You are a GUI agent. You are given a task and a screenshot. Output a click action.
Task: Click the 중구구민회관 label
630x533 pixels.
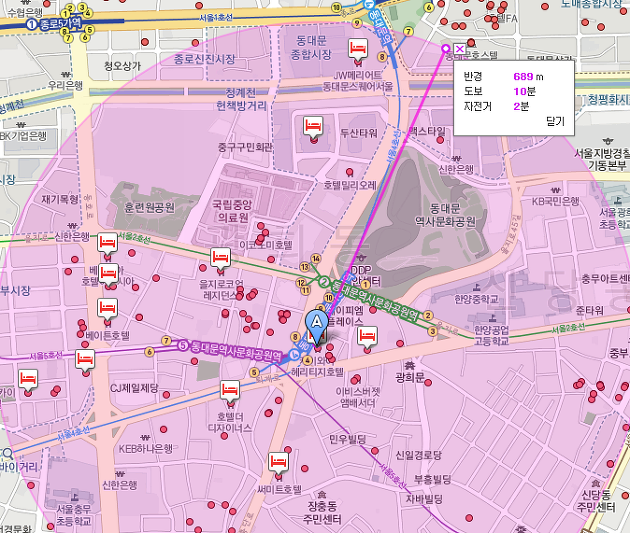tap(245, 147)
